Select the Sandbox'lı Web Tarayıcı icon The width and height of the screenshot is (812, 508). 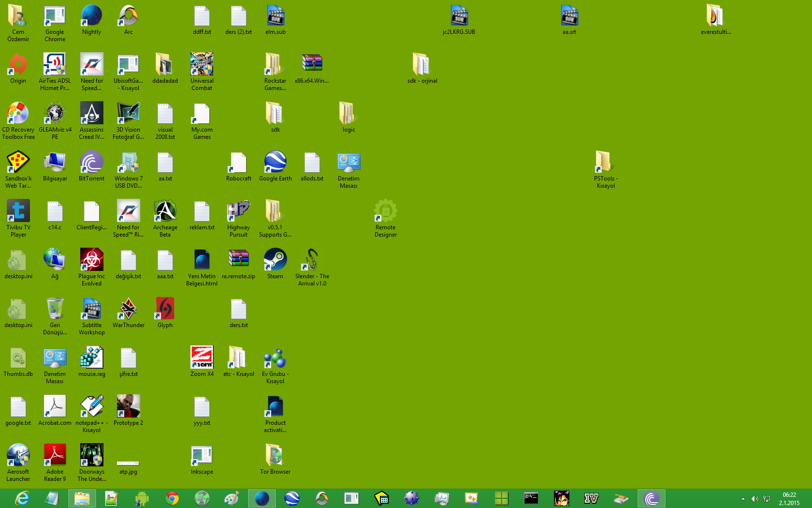click(x=18, y=170)
